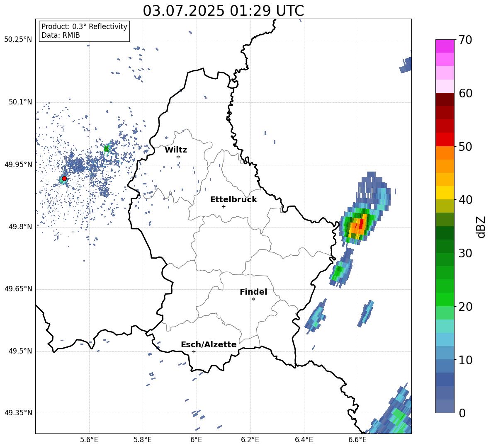Click the 5.6°E longitude label
This screenshot has height=448, width=491.
point(89,440)
